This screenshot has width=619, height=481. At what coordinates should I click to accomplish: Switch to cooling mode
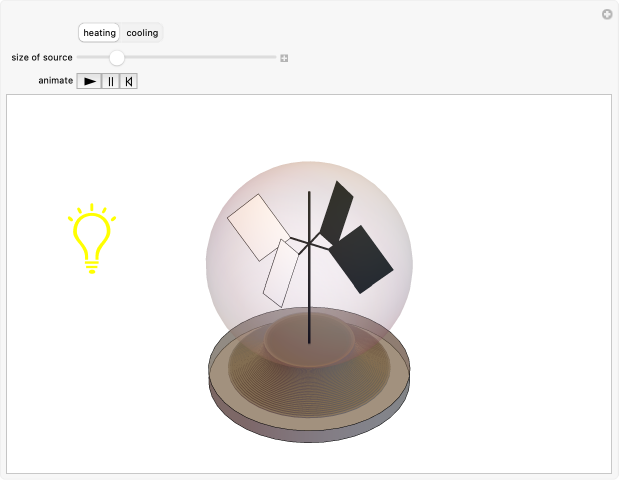click(142, 33)
